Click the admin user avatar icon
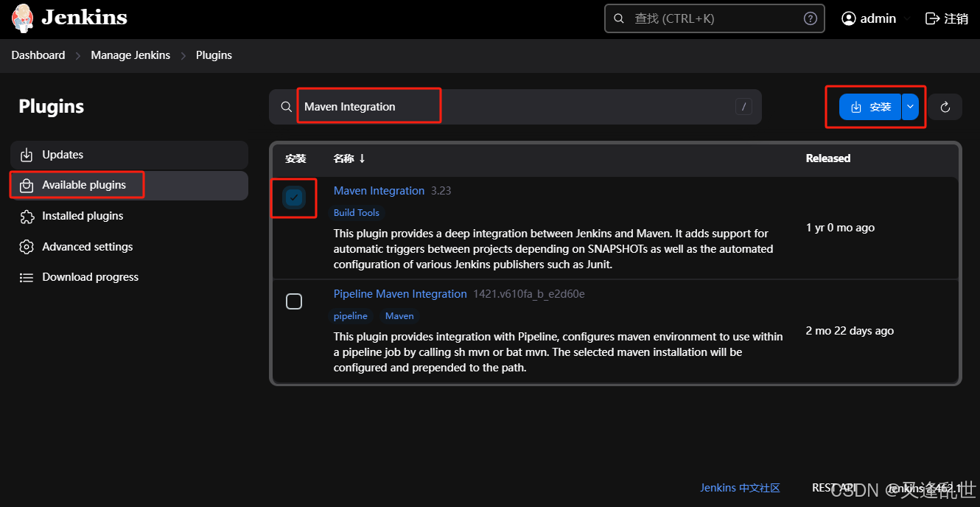This screenshot has height=507, width=980. click(x=849, y=18)
